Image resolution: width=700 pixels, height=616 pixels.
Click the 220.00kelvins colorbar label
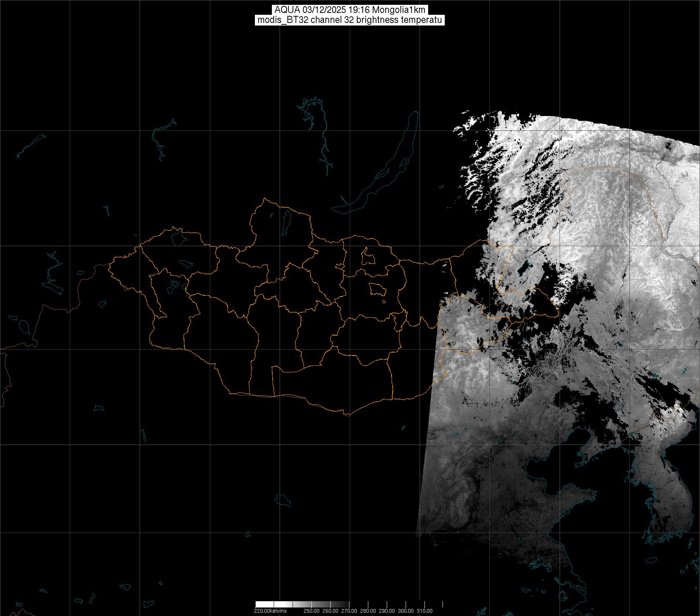click(270, 611)
